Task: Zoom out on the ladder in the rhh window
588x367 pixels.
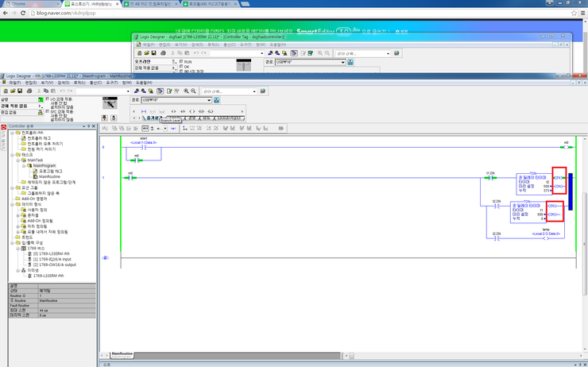Action: tap(194, 91)
